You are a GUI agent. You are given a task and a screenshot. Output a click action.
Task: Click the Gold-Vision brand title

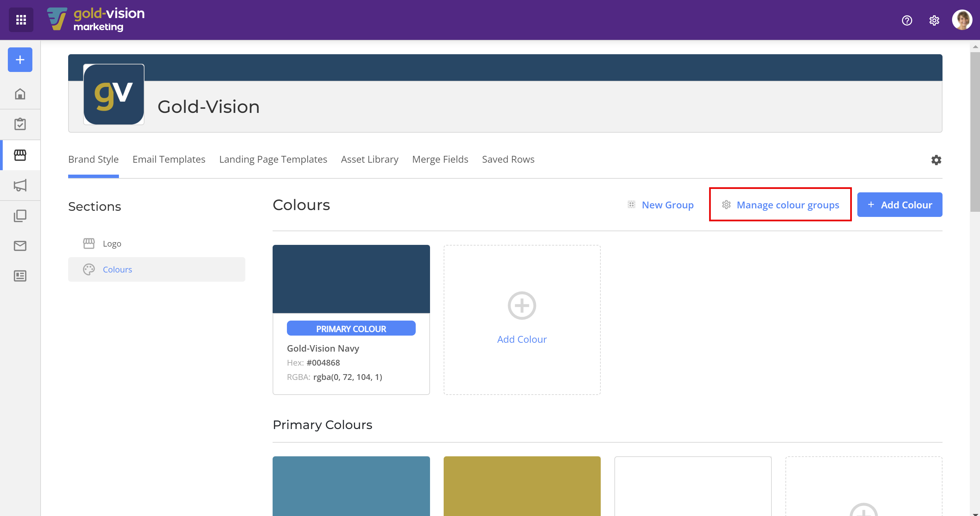(209, 107)
